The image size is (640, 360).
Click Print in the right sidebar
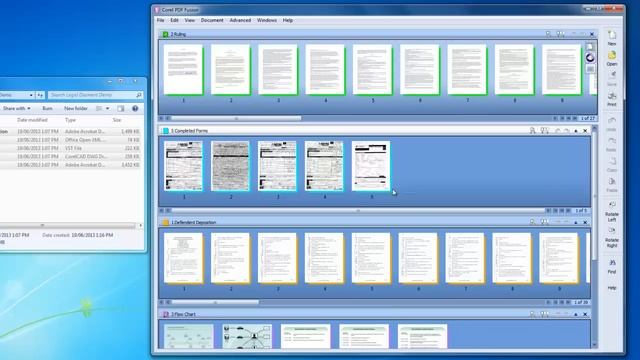(x=611, y=99)
